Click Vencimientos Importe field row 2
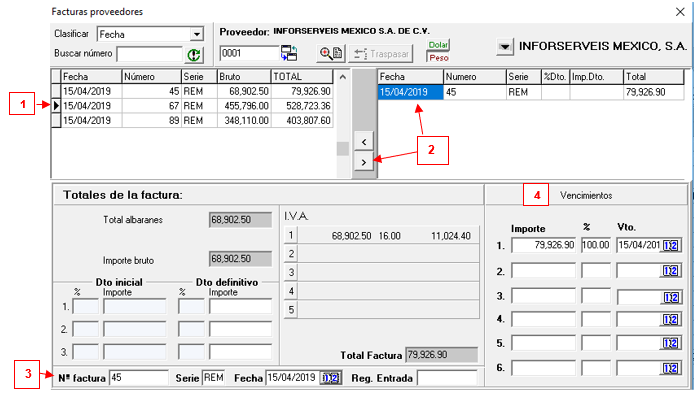Screen dimensions: 694x396 pos(544,270)
